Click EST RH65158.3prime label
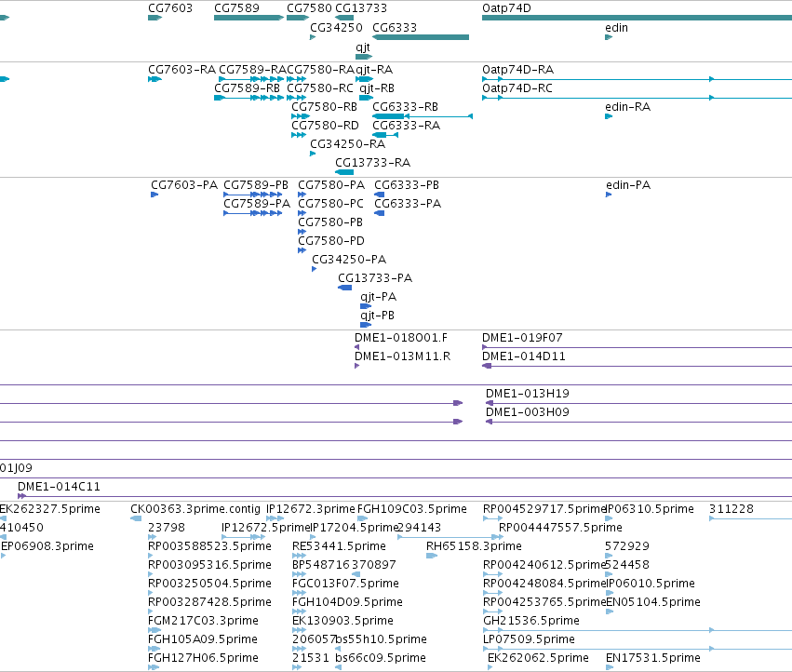 pos(474,546)
